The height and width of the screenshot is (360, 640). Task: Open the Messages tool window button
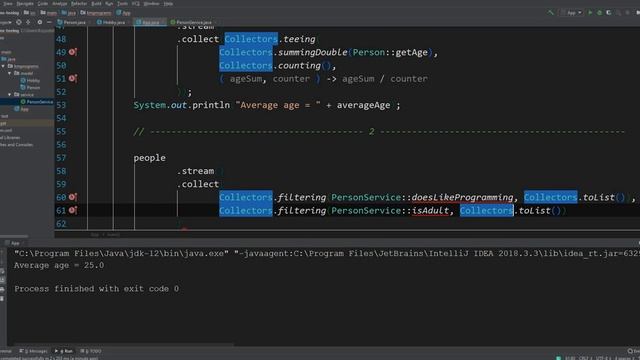(33, 351)
